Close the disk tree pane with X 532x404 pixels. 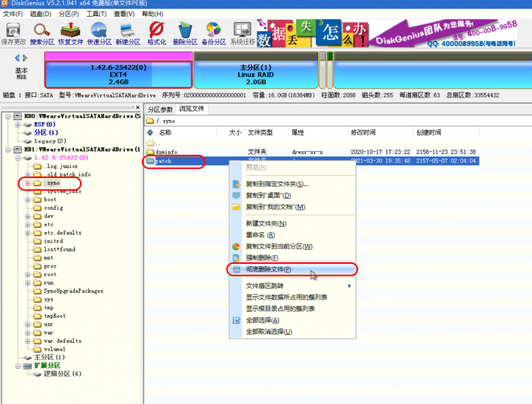click(138, 107)
